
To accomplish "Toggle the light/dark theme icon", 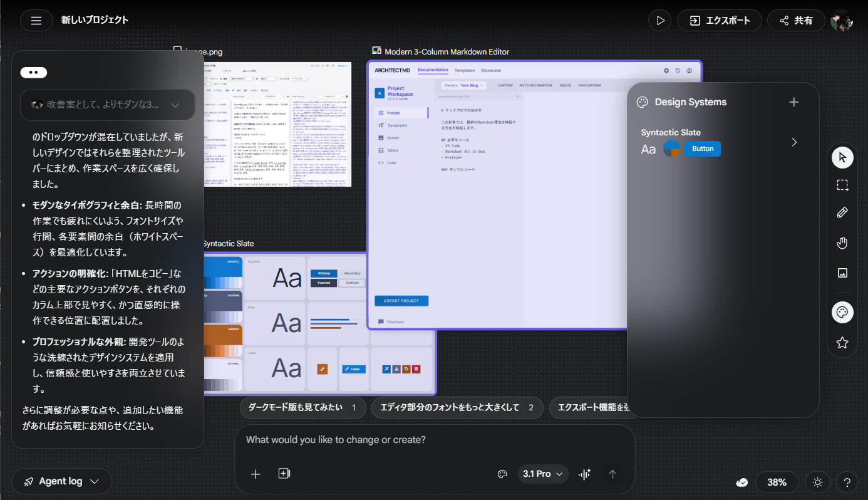I will tap(817, 482).
